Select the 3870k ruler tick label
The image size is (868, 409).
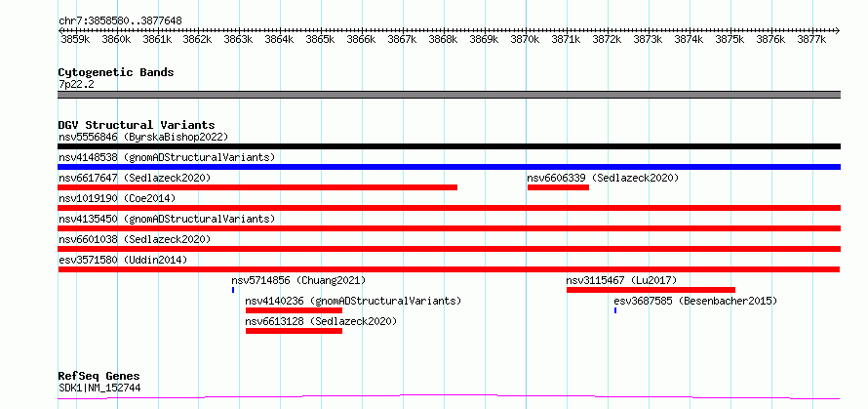(x=525, y=39)
